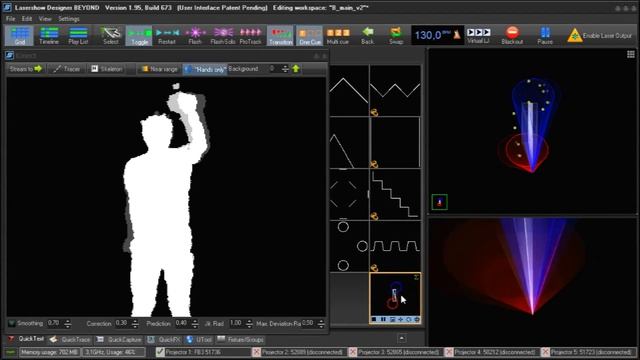
Task: Open the UTool tab
Action: pos(199,339)
